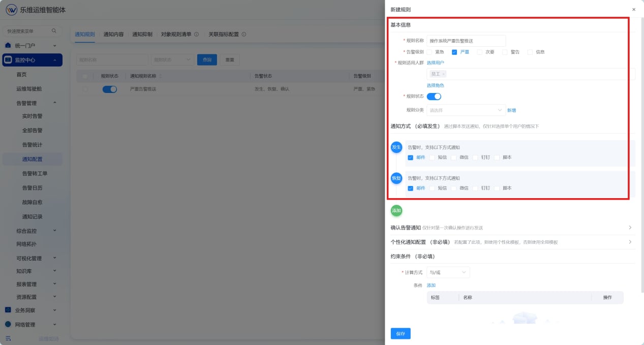Click the blue 查询 button

click(207, 59)
